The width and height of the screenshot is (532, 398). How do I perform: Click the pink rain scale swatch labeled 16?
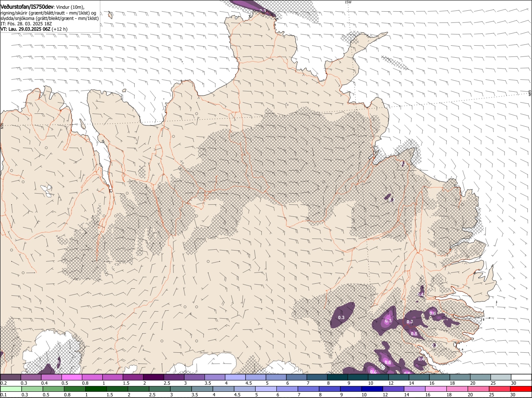(436, 389)
